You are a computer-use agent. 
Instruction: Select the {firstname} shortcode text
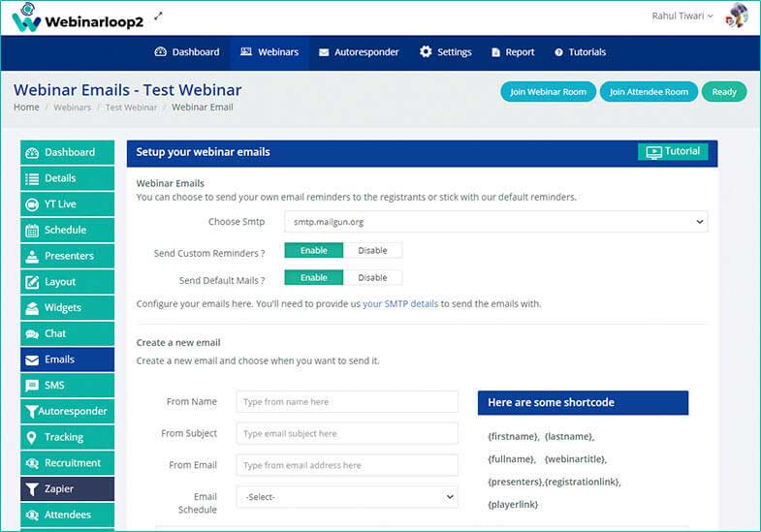click(513, 436)
